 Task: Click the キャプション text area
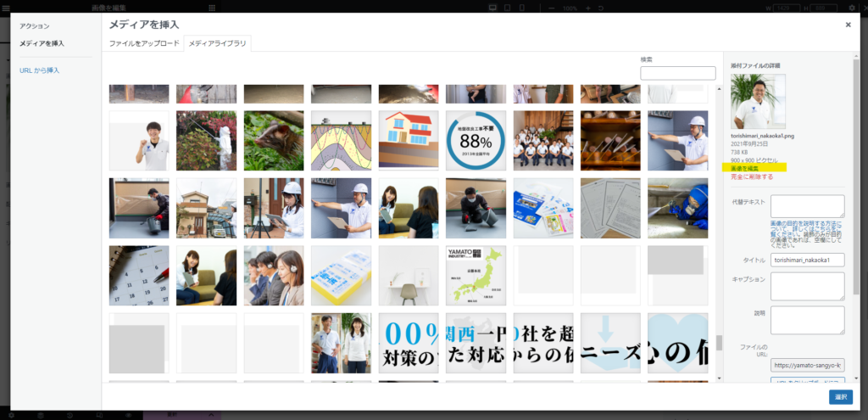[808, 286]
